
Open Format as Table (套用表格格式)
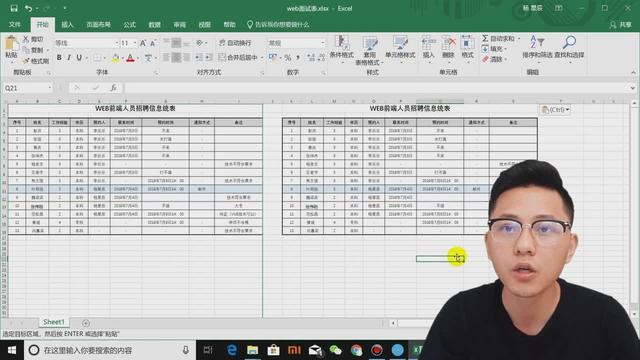(369, 51)
